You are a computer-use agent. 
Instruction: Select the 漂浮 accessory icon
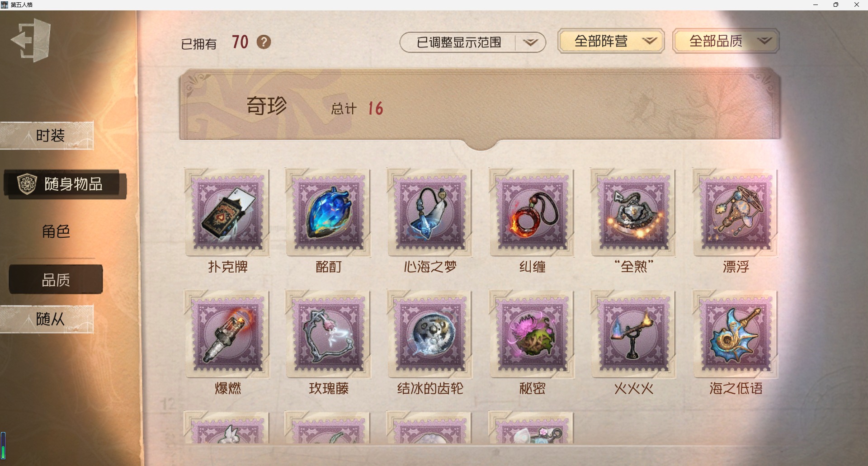click(x=736, y=212)
